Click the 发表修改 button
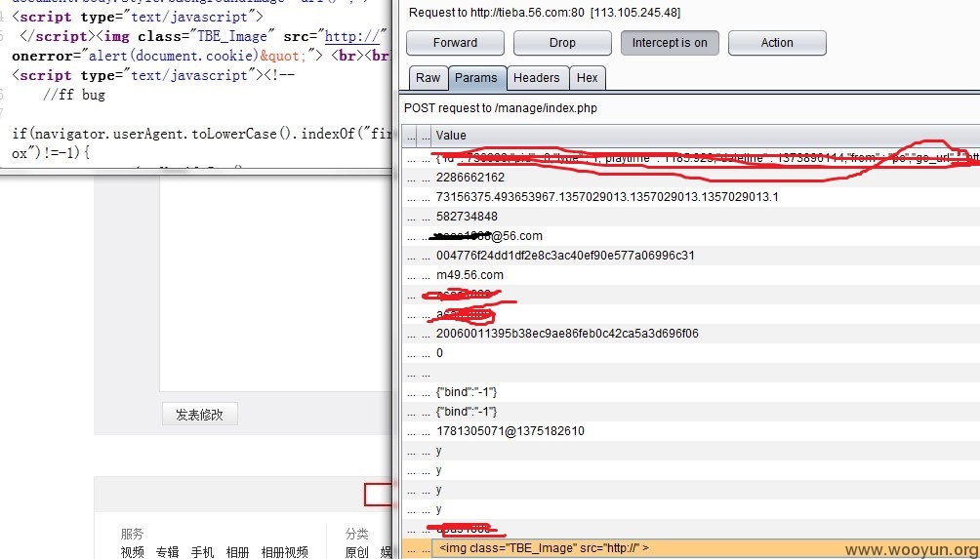Screen dimensions: 980x559 point(199,415)
